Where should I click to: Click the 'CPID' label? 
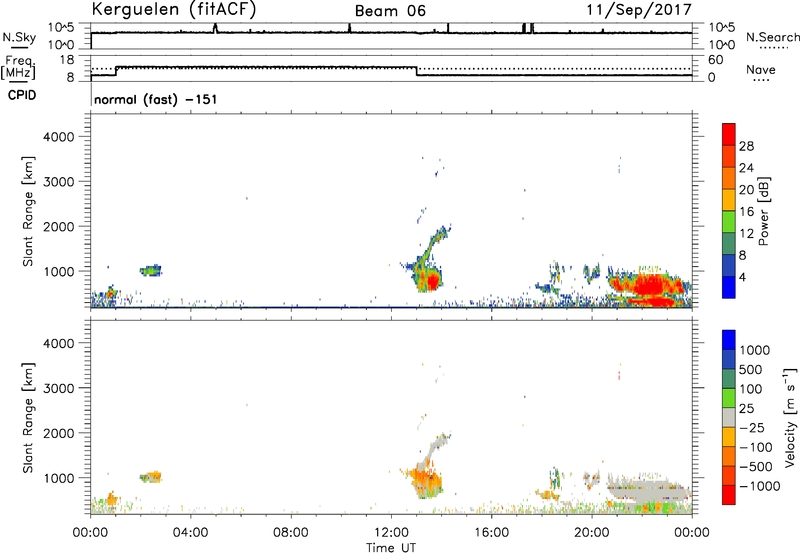[22, 95]
